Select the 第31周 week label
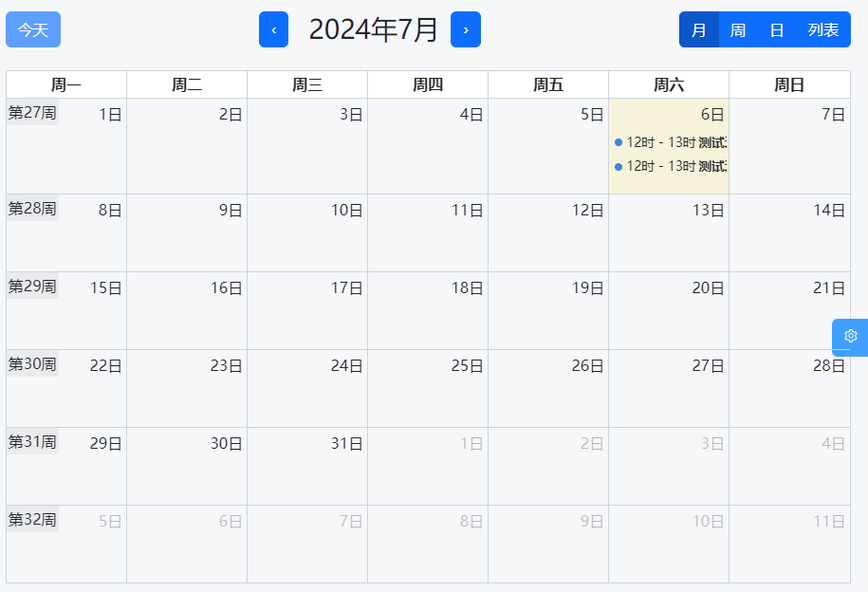The image size is (868, 592). (x=32, y=441)
